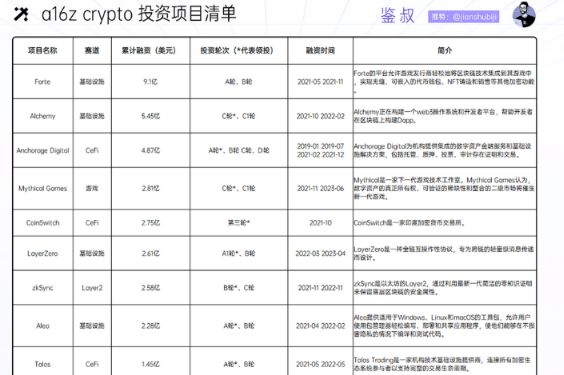Image resolution: width=564 pixels, height=375 pixels.
Task: Click the Layer2 track cell
Action: tap(92, 288)
